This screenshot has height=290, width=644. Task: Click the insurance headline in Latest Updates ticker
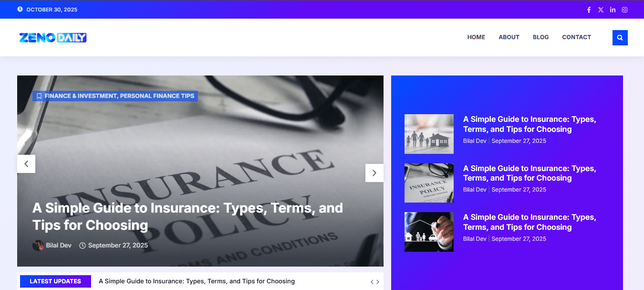(x=197, y=281)
